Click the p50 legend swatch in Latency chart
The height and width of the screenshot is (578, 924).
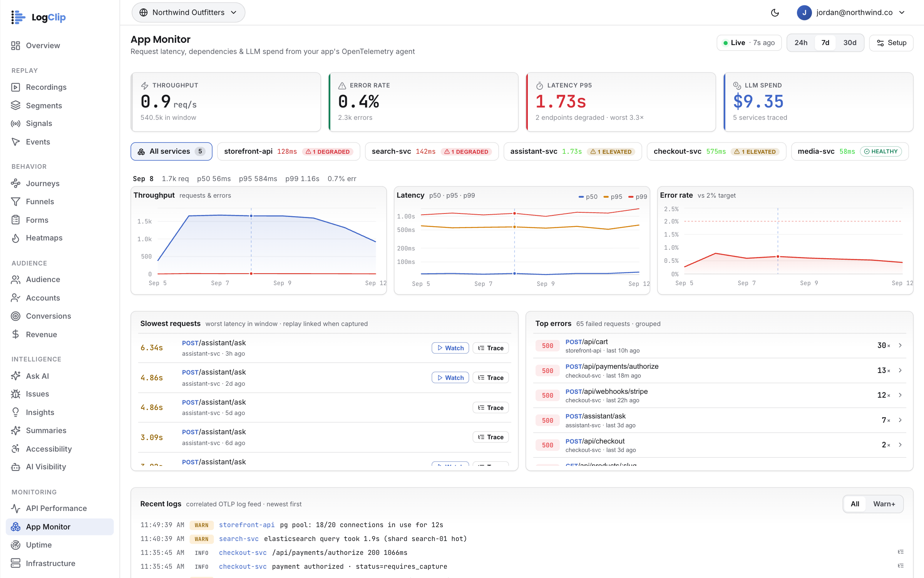[581, 197]
